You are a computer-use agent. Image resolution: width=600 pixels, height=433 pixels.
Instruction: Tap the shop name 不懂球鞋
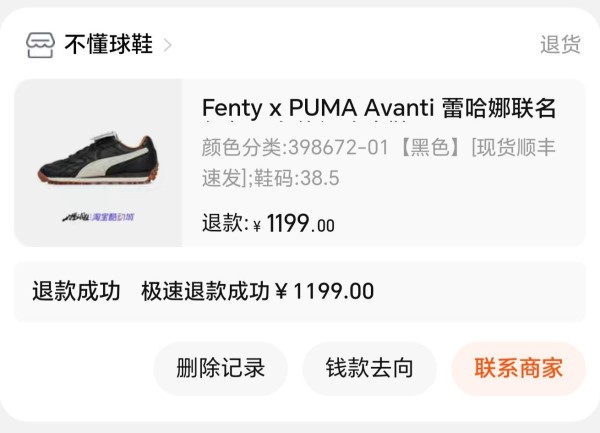tap(109, 44)
